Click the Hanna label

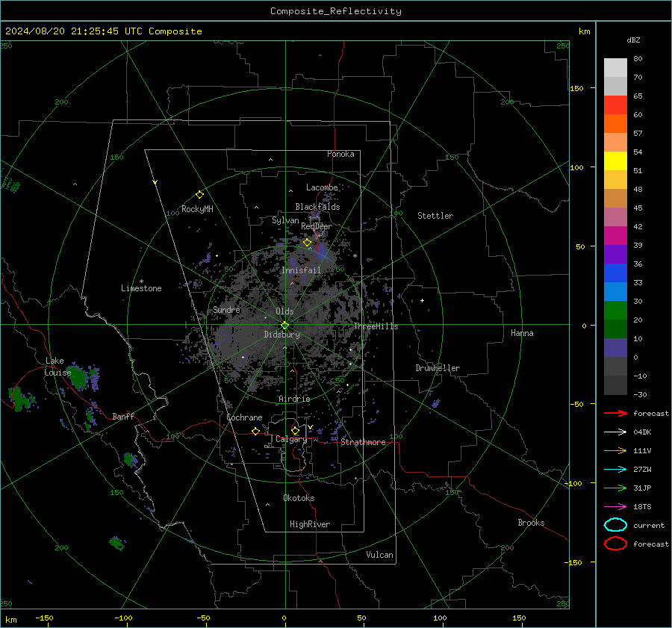click(x=522, y=333)
